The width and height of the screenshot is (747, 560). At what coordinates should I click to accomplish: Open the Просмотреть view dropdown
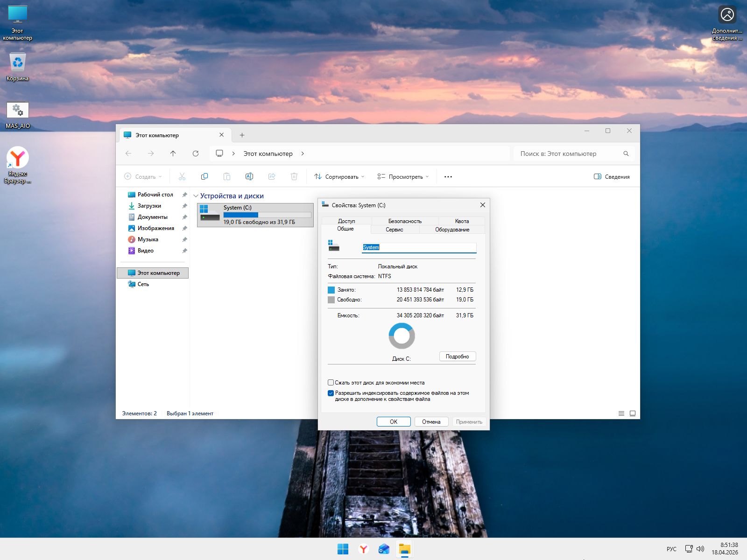tap(403, 177)
